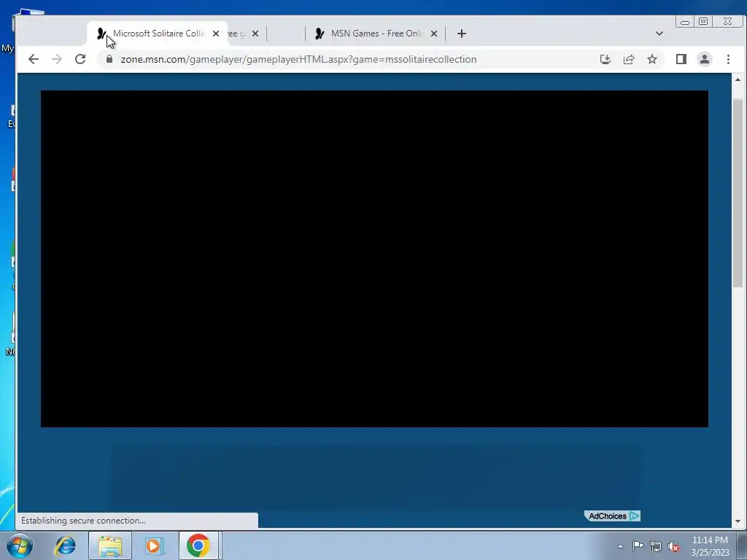Close the Microsoft Solitaire Collection tab
Image resolution: width=747 pixels, height=560 pixels.
coord(216,34)
